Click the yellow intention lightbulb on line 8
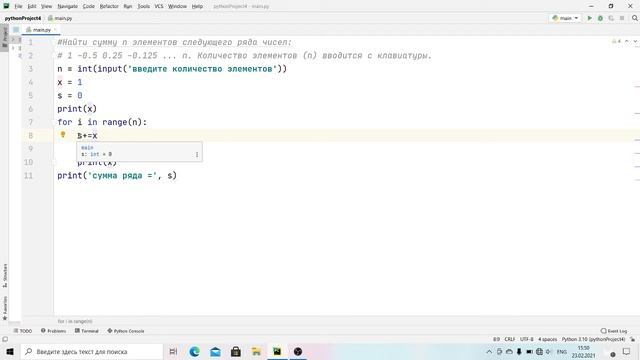640x360 pixels. click(63, 134)
